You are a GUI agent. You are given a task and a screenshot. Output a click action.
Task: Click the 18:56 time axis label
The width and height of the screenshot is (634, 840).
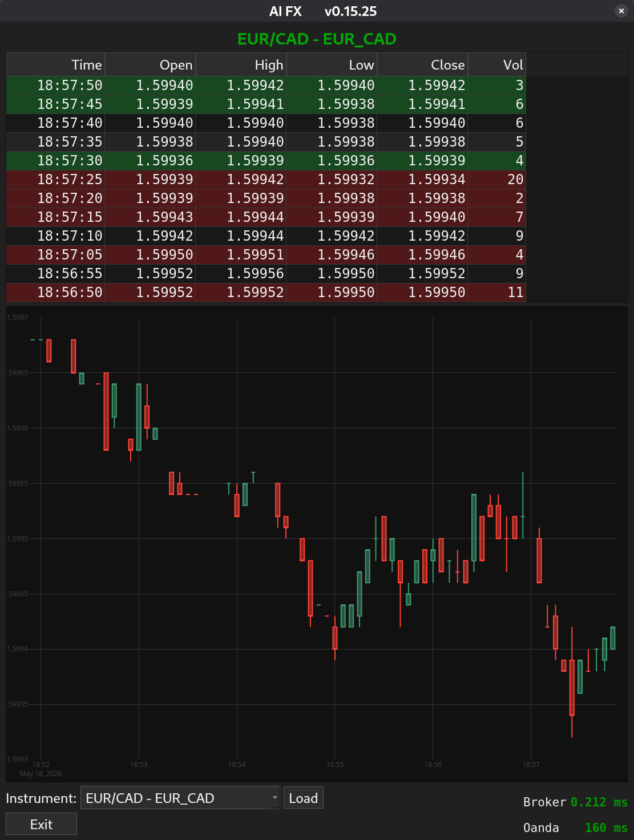[x=433, y=765]
